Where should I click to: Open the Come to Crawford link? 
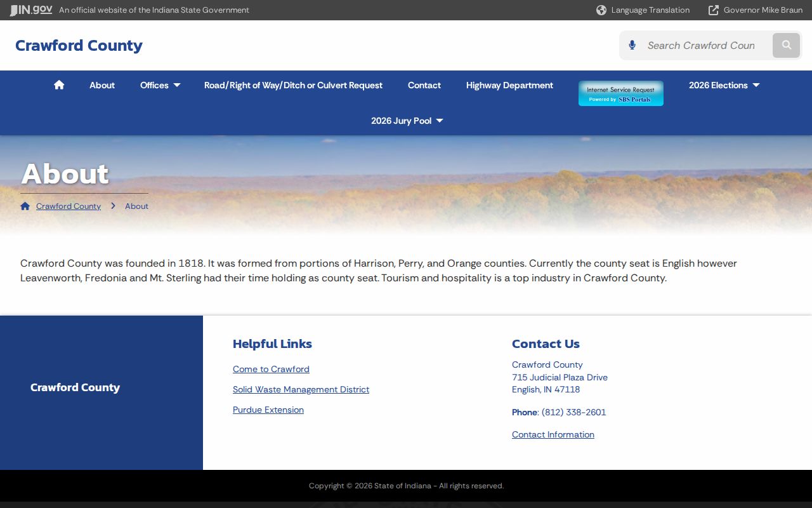click(271, 369)
